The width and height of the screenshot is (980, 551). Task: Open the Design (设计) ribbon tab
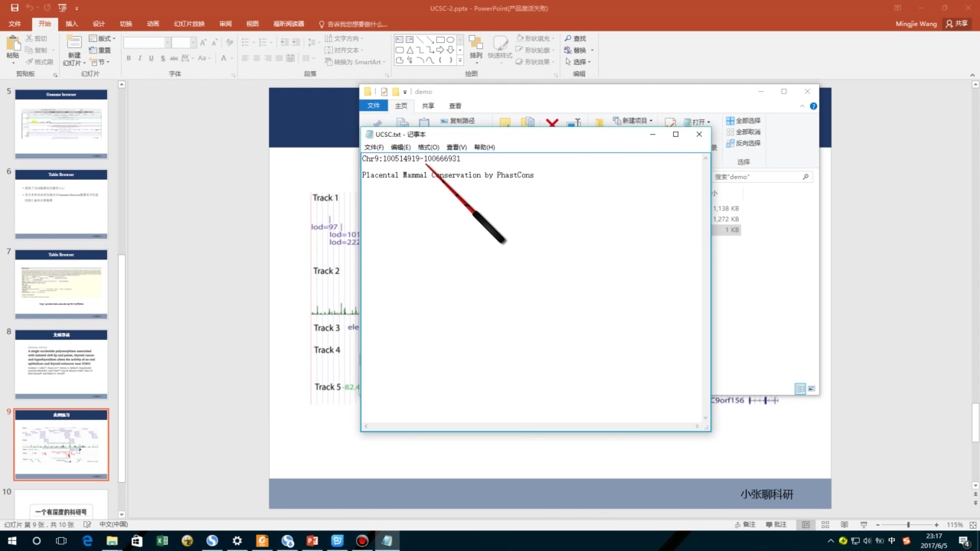click(x=99, y=24)
